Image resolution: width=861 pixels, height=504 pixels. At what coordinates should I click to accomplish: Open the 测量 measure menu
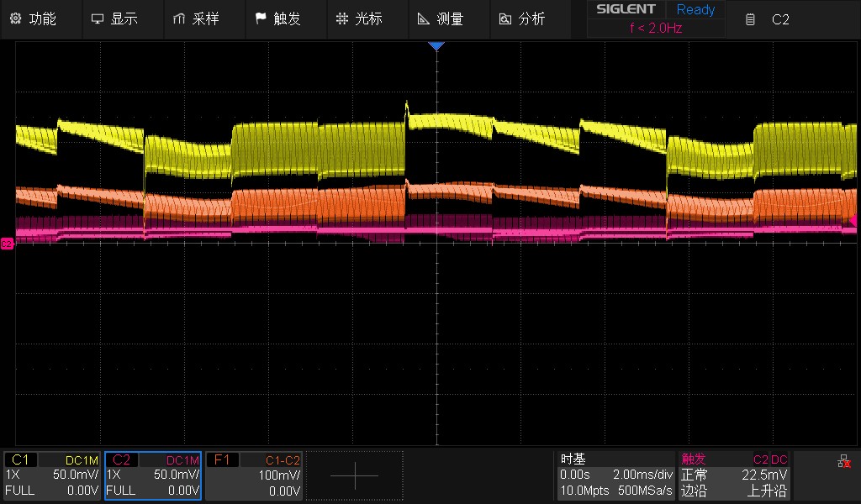point(440,18)
